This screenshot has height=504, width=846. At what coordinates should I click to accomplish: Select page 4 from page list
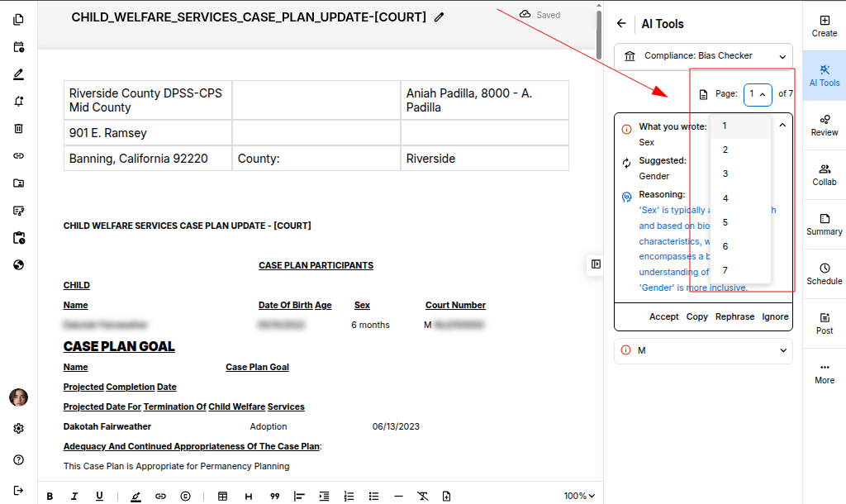(x=725, y=198)
